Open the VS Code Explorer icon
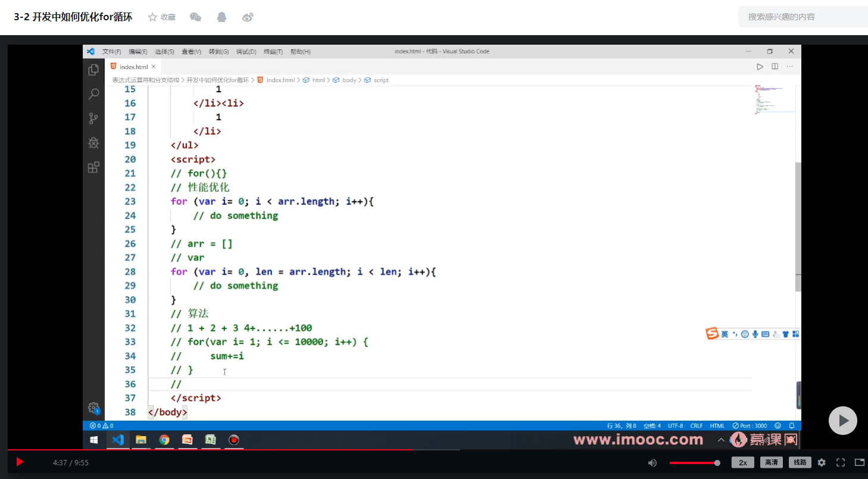 coord(93,70)
